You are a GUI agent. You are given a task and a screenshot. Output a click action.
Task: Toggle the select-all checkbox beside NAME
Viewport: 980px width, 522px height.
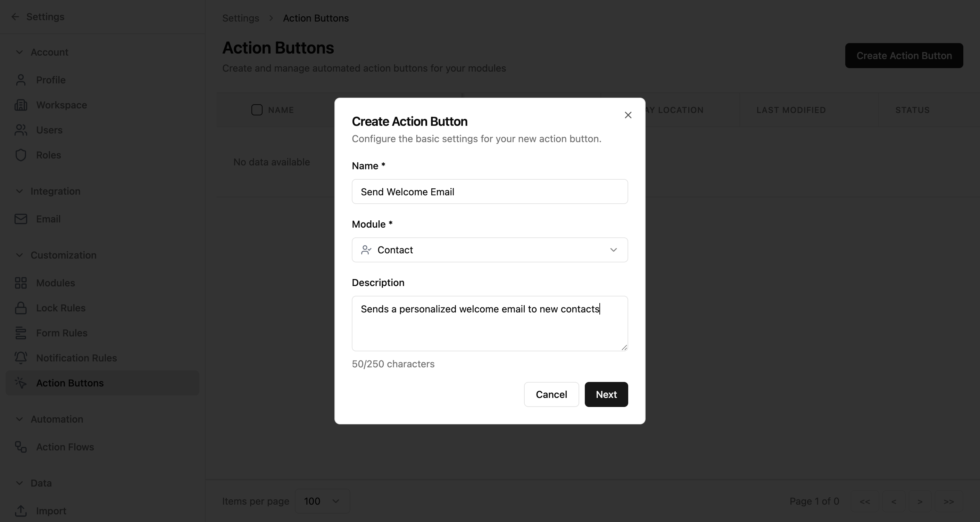[257, 110]
